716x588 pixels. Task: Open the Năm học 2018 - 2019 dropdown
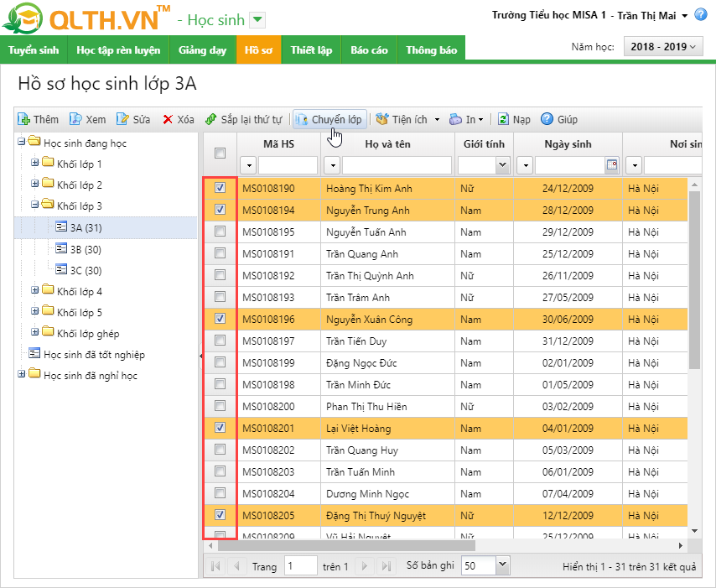[x=662, y=47]
